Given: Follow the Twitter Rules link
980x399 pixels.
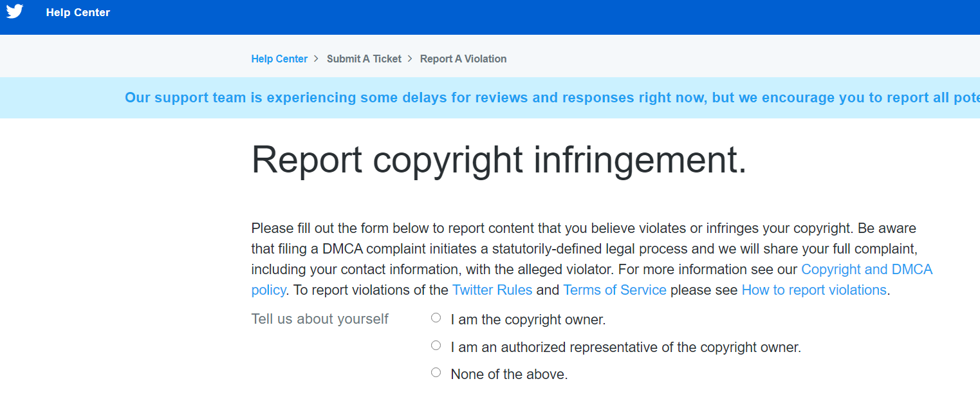Looking at the screenshot, I should point(492,290).
